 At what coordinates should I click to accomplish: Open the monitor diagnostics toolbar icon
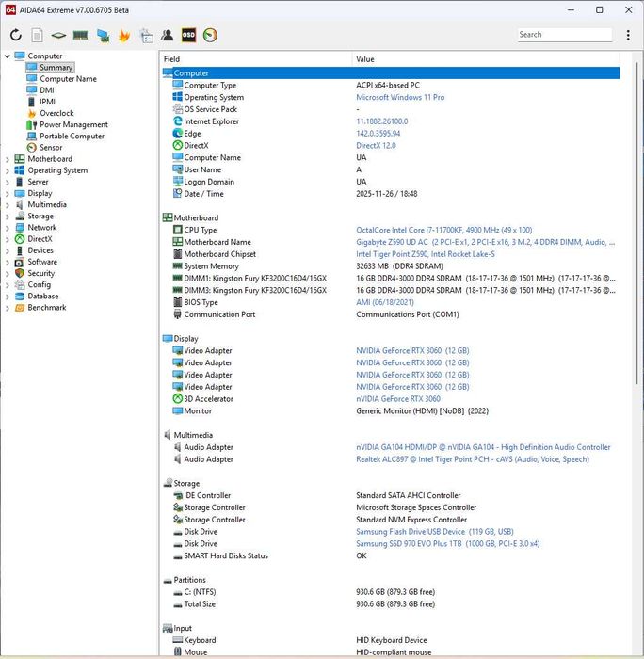click(103, 36)
